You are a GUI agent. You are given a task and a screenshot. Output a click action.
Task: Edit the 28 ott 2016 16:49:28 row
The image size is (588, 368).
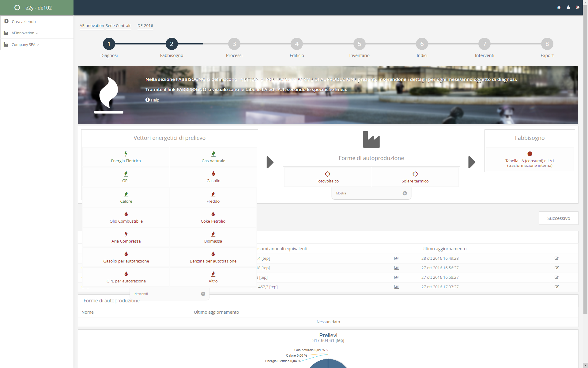click(557, 258)
